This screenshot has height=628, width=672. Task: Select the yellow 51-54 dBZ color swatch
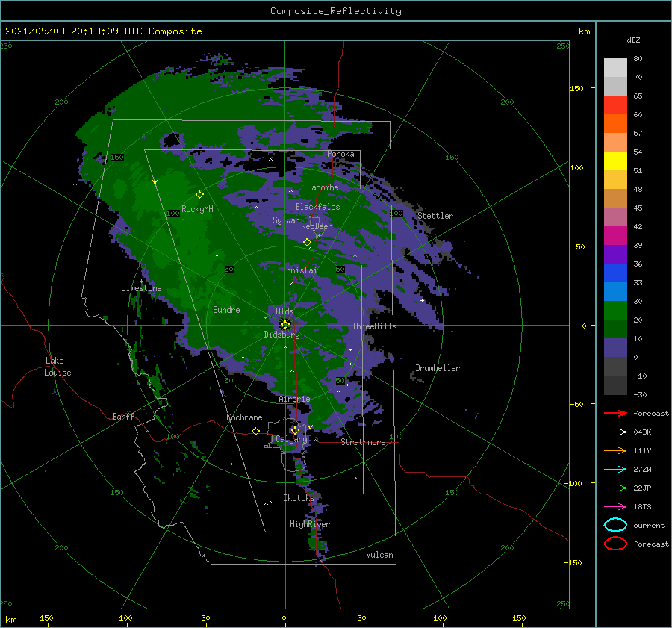click(x=615, y=161)
